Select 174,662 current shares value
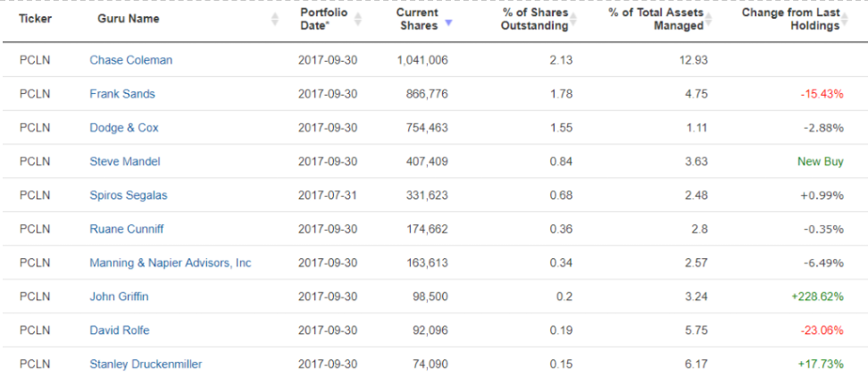 (x=427, y=229)
